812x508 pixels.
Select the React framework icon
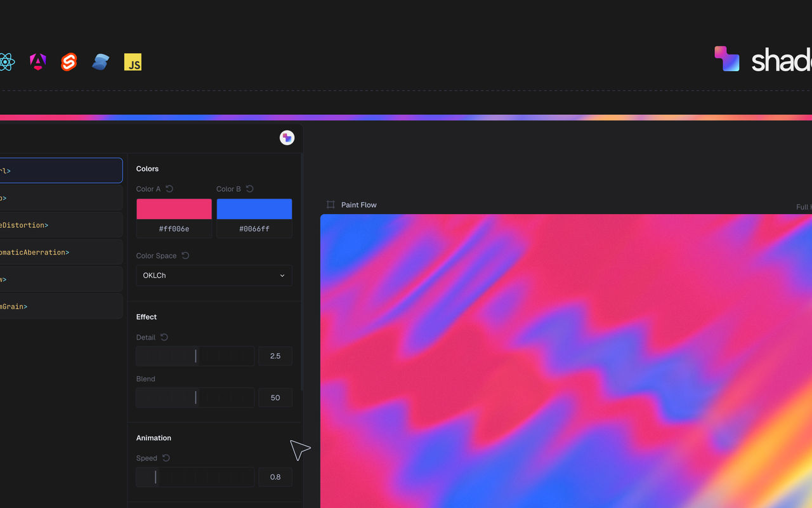[x=6, y=62]
